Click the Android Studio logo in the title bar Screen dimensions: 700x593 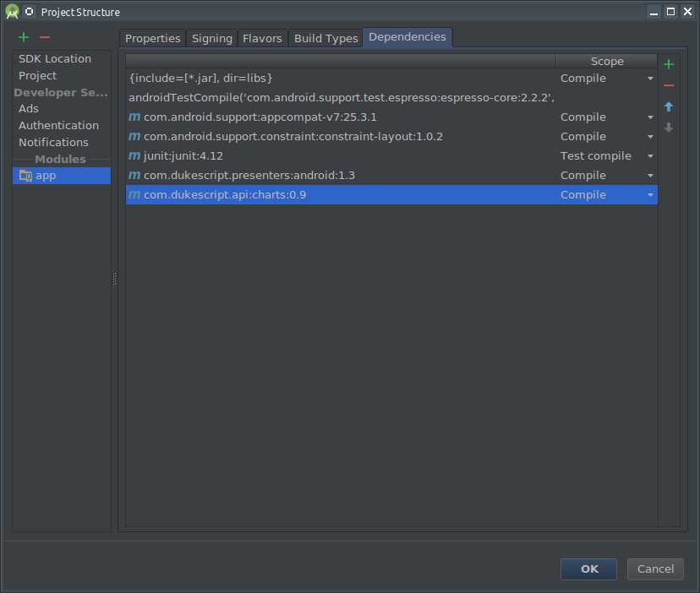[12, 11]
